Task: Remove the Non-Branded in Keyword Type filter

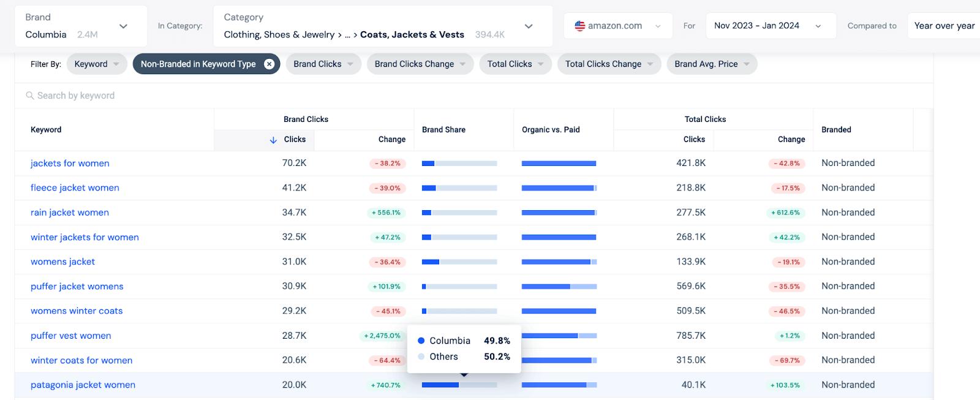Action: pyautogui.click(x=269, y=64)
